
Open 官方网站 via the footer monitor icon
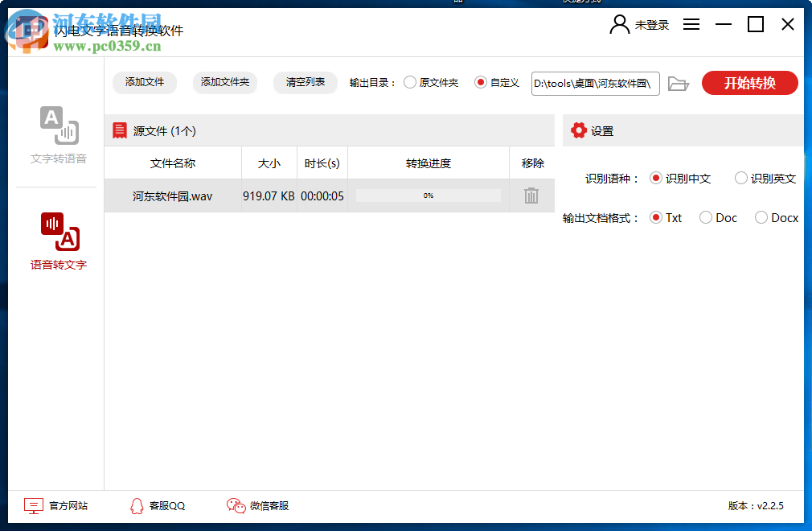32,505
